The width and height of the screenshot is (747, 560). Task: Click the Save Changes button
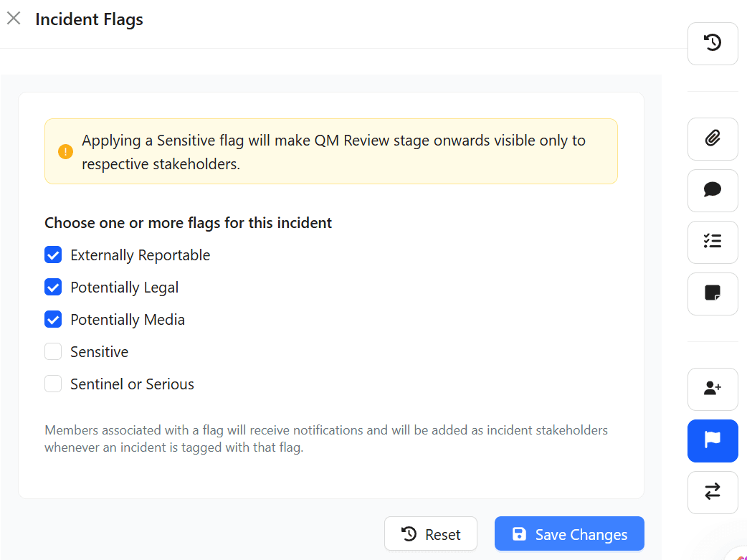568,533
